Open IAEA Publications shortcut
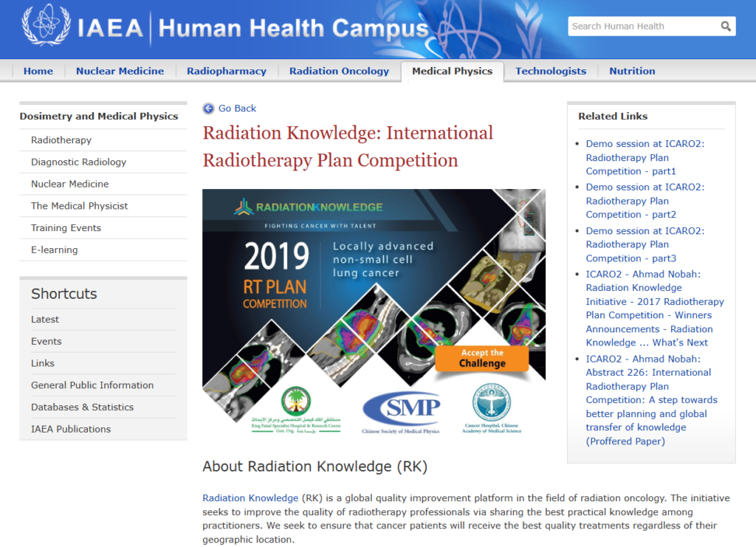The height and width of the screenshot is (547, 756). coord(71,430)
